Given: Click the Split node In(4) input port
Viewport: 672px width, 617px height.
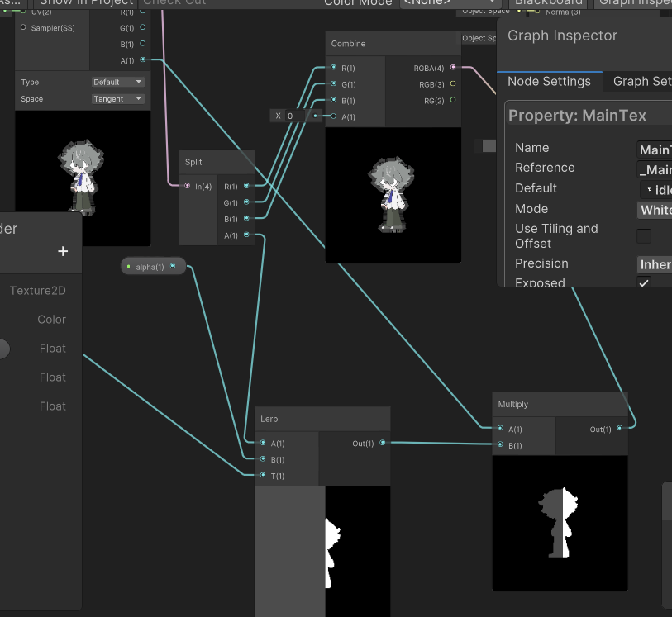Looking at the screenshot, I should [187, 186].
